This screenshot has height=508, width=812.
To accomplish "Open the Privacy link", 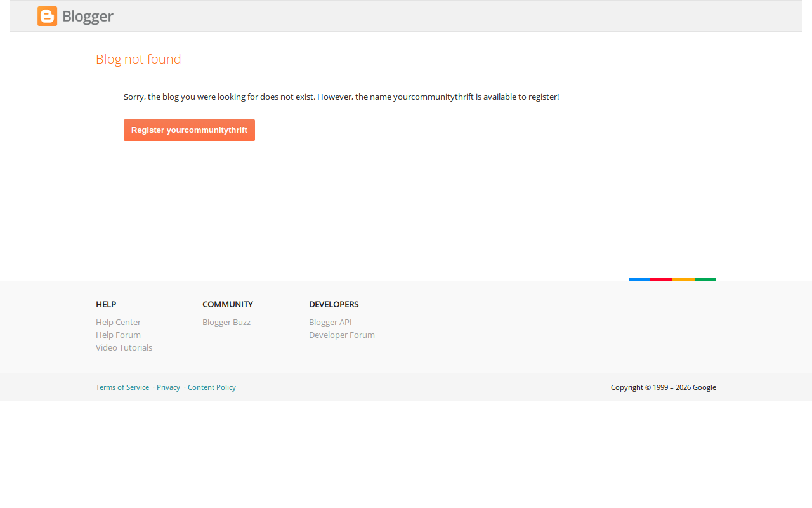I will (169, 387).
